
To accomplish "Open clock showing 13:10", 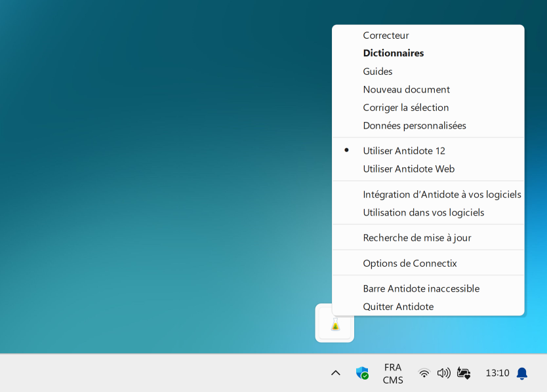I will 497,373.
